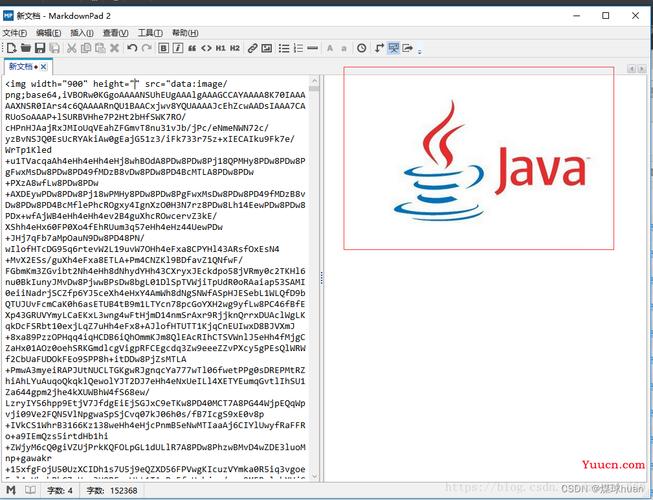Toggle italic formatting with the I button
This screenshot has height=500, width=653.
[x=177, y=48]
